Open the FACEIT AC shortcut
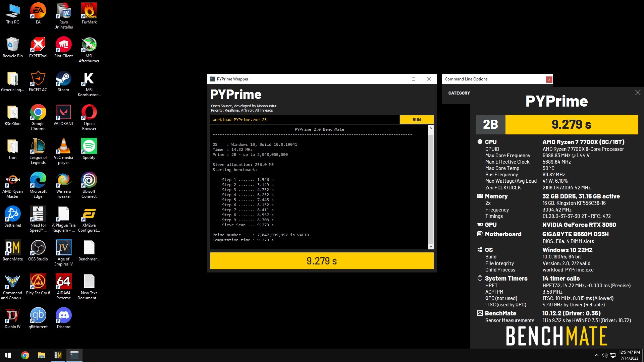 coord(38,81)
